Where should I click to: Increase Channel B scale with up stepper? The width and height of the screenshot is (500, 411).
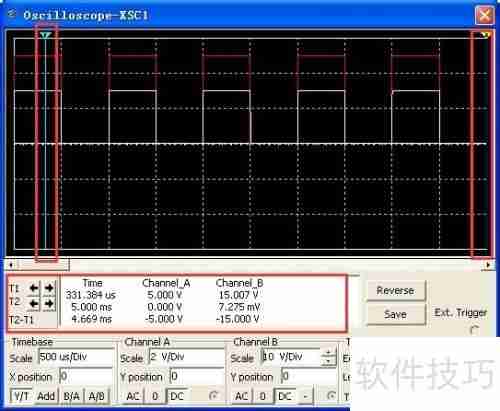[x=328, y=353]
